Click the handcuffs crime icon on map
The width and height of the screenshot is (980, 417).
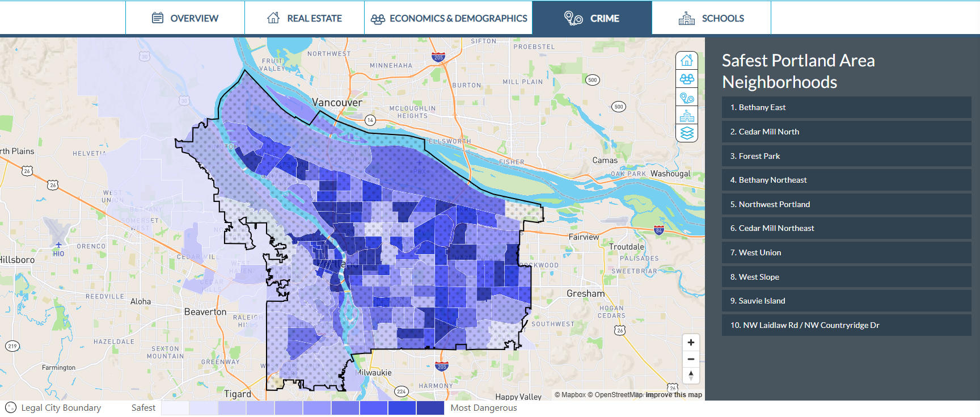tap(687, 98)
